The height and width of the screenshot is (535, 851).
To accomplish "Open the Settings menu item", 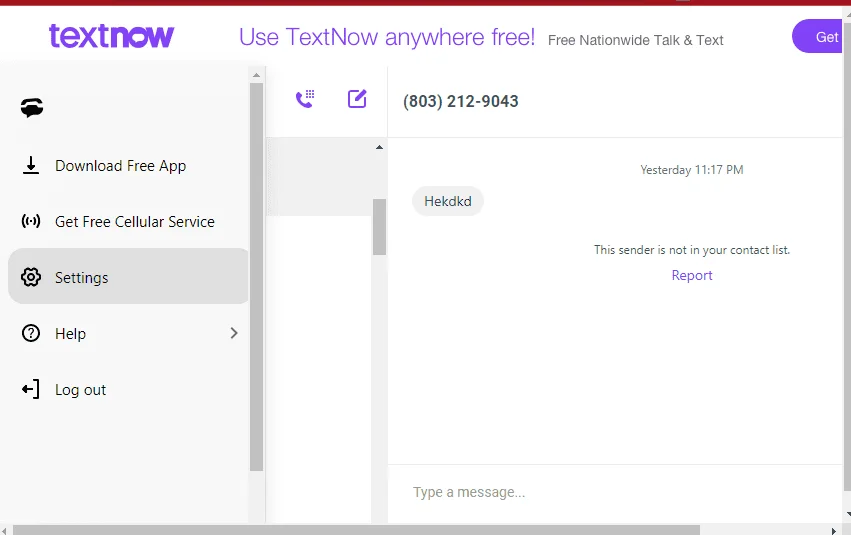I will (128, 276).
